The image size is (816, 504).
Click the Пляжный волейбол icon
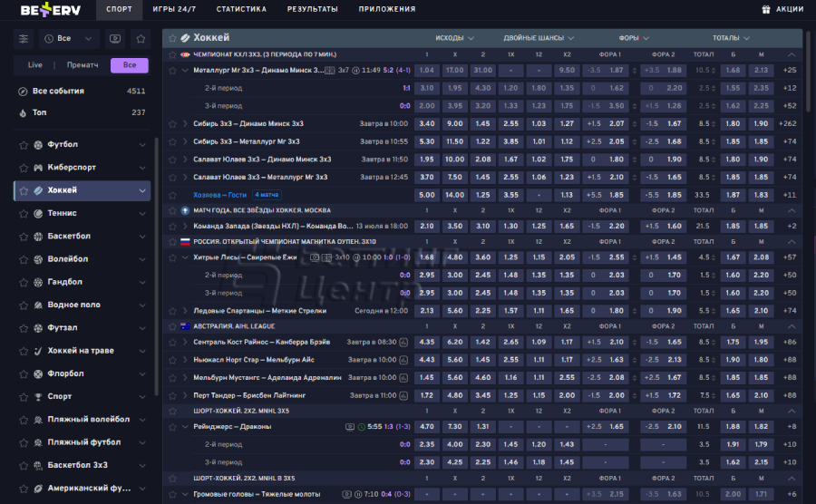pos(38,419)
